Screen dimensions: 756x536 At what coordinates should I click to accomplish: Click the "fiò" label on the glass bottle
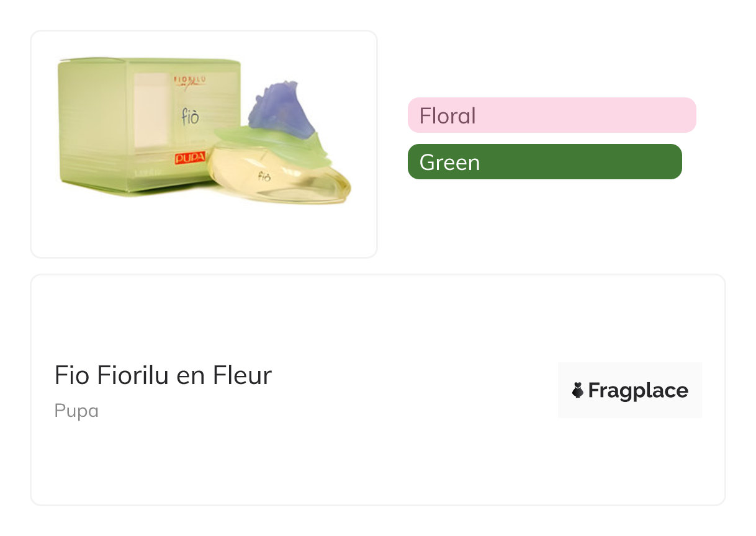coord(264,176)
